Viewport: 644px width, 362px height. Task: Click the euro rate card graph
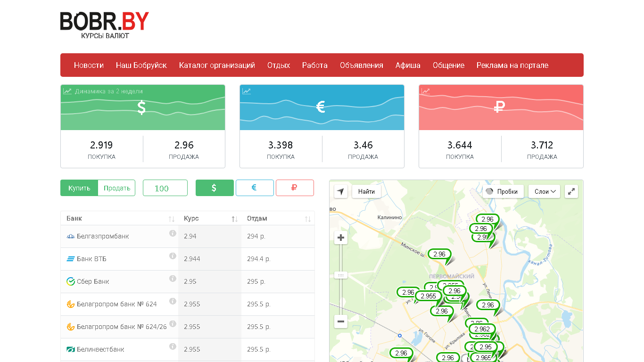tap(322, 107)
